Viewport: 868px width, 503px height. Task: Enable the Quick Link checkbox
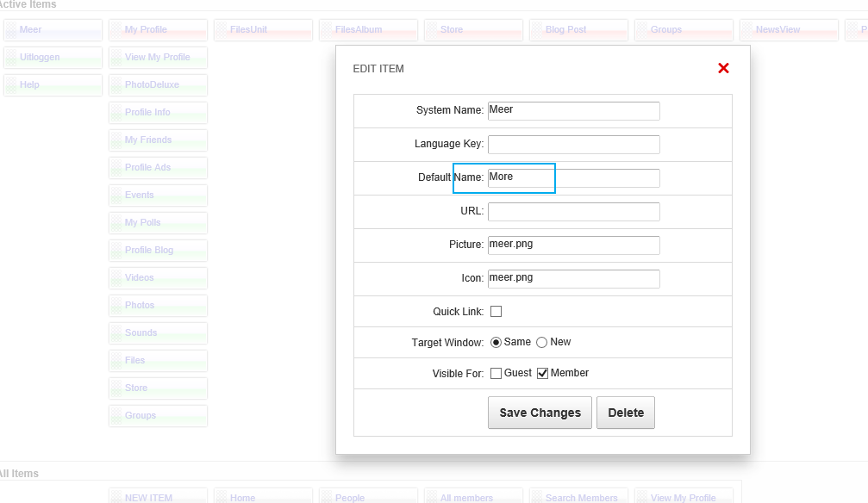pyautogui.click(x=496, y=312)
